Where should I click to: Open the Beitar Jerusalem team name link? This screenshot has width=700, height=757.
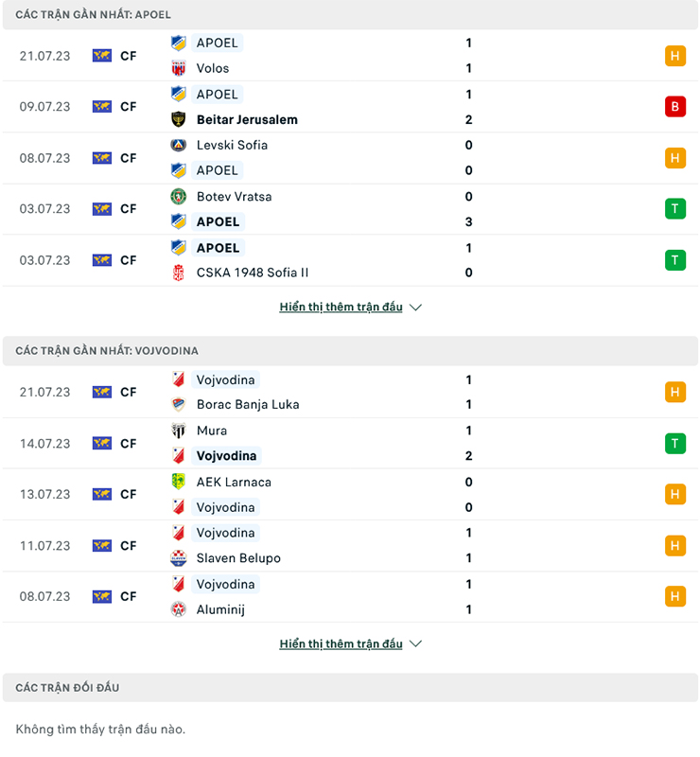click(247, 119)
